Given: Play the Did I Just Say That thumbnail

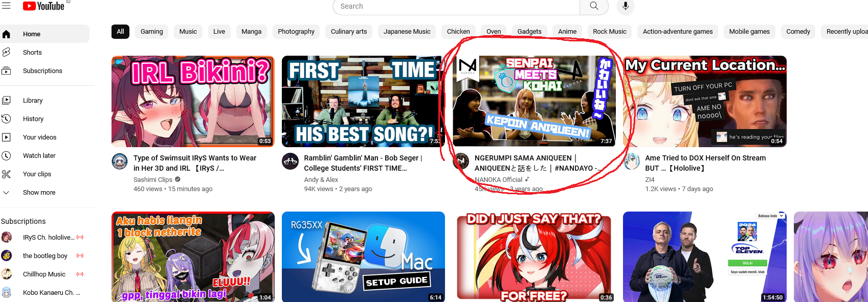Looking at the screenshot, I should [x=534, y=257].
